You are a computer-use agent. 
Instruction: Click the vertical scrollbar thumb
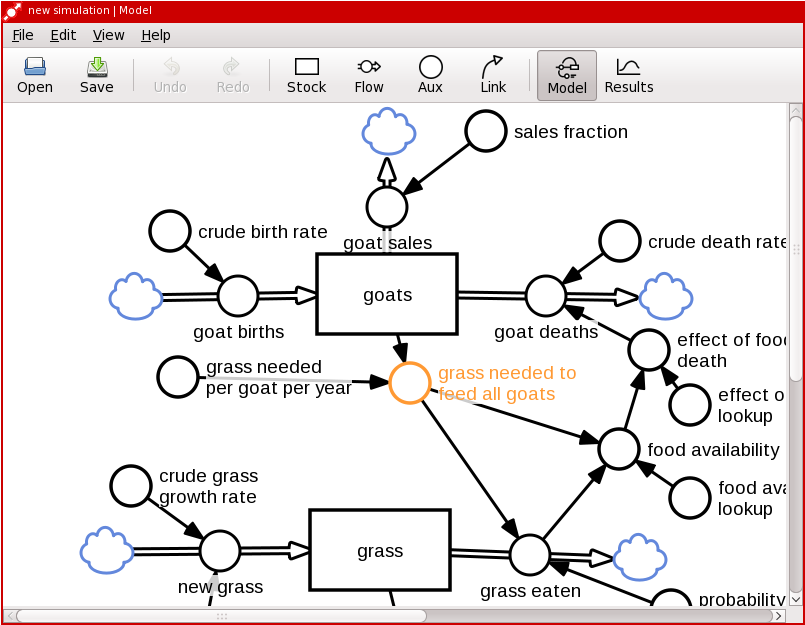796,240
